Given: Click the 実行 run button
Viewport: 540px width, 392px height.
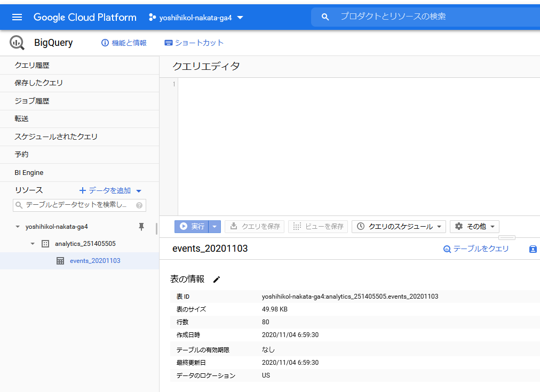Looking at the screenshot, I should click(x=192, y=227).
